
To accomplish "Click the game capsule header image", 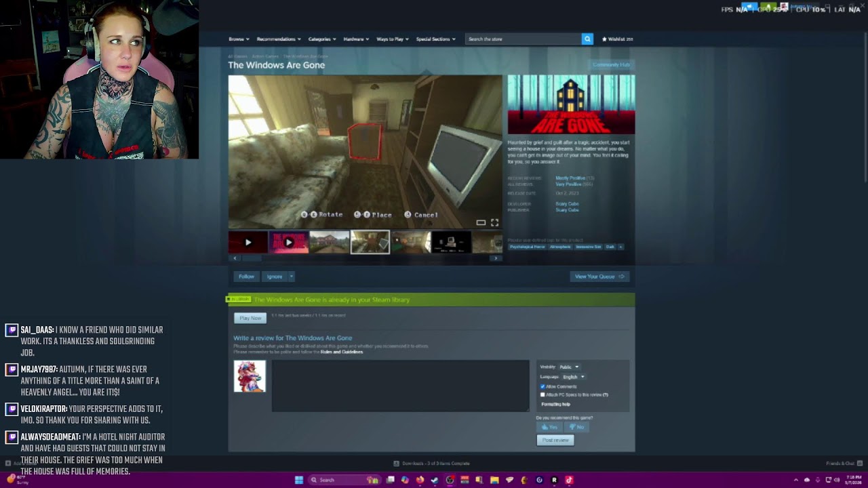I will pos(571,104).
